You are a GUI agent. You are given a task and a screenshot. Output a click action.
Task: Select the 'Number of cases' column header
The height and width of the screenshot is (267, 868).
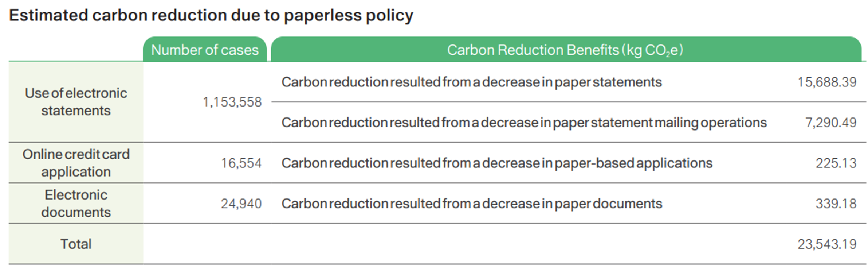[x=205, y=50]
